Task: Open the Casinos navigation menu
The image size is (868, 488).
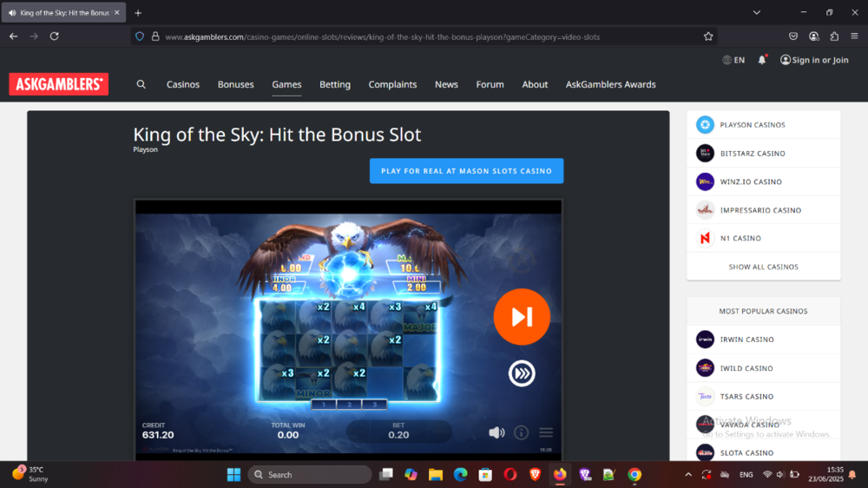Action: pyautogui.click(x=183, y=84)
